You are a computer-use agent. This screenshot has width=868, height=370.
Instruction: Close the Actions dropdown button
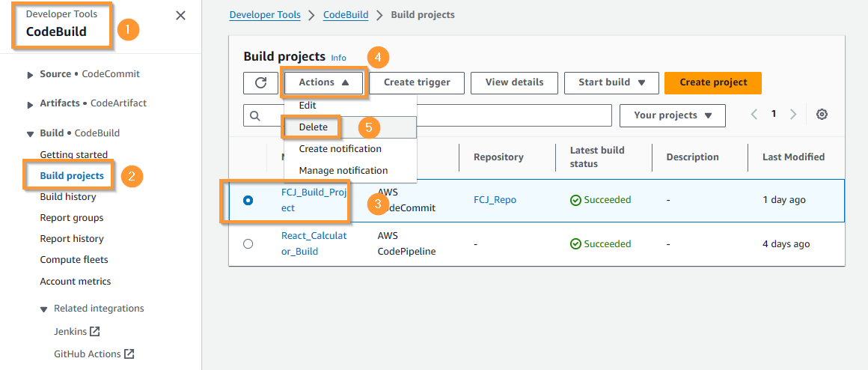coord(324,82)
